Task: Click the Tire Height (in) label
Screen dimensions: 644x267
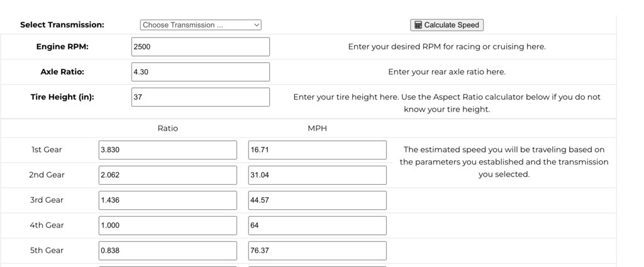Action: (62, 97)
